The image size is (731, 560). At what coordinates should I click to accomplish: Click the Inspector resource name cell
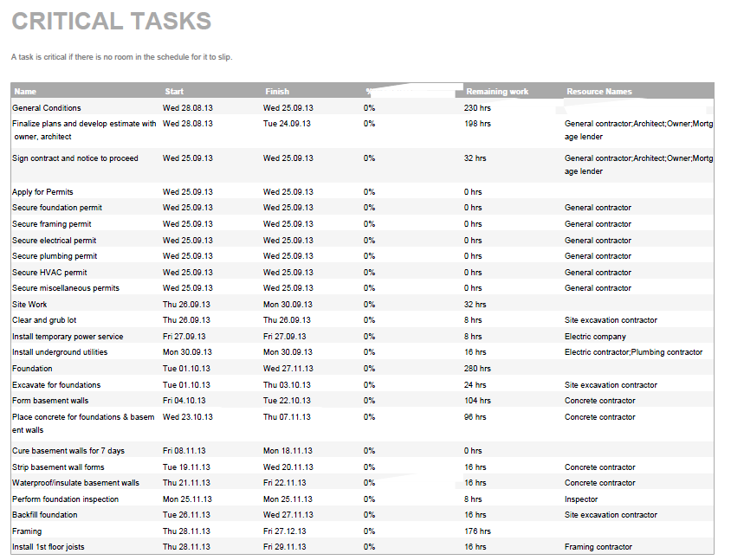581,499
